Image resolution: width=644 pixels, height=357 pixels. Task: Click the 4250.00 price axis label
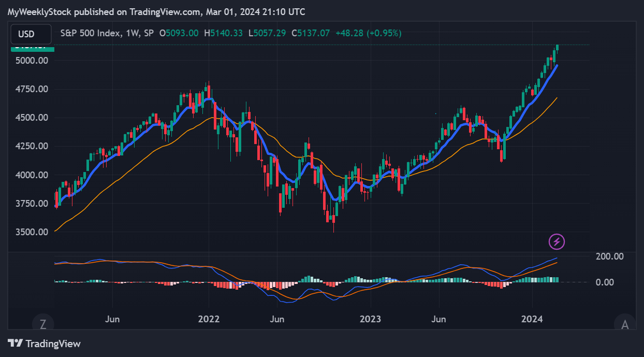[32, 146]
